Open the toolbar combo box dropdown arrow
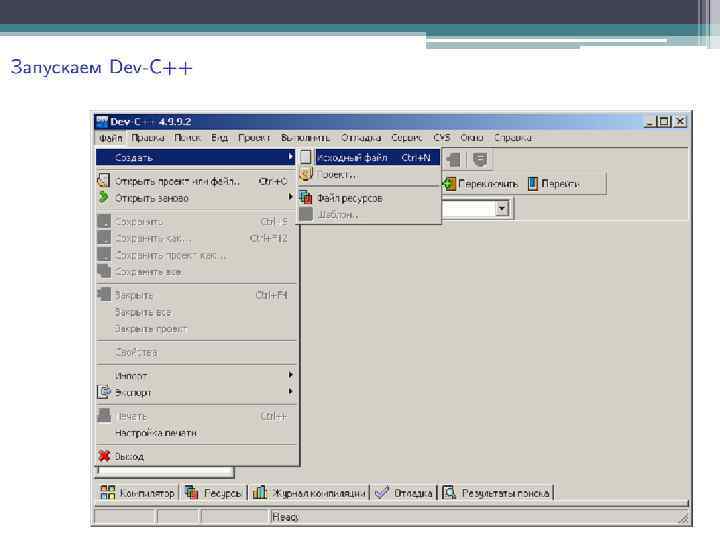The width and height of the screenshot is (720, 540). [502, 208]
